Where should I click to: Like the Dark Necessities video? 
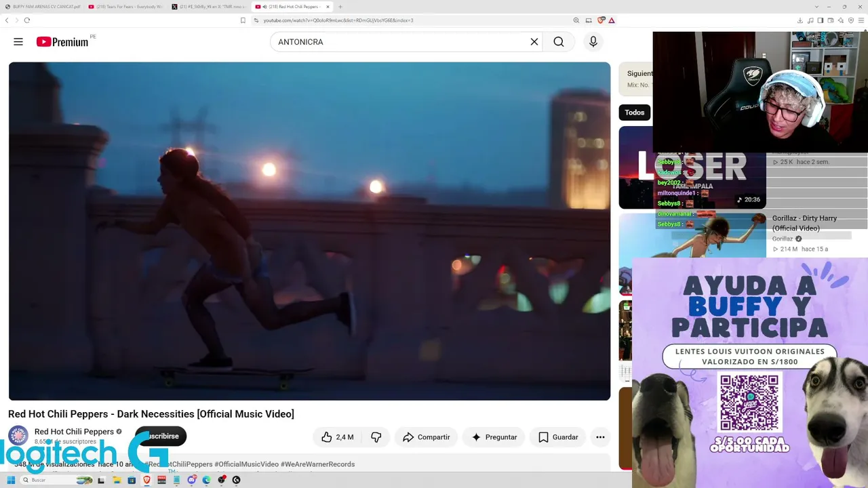338,437
